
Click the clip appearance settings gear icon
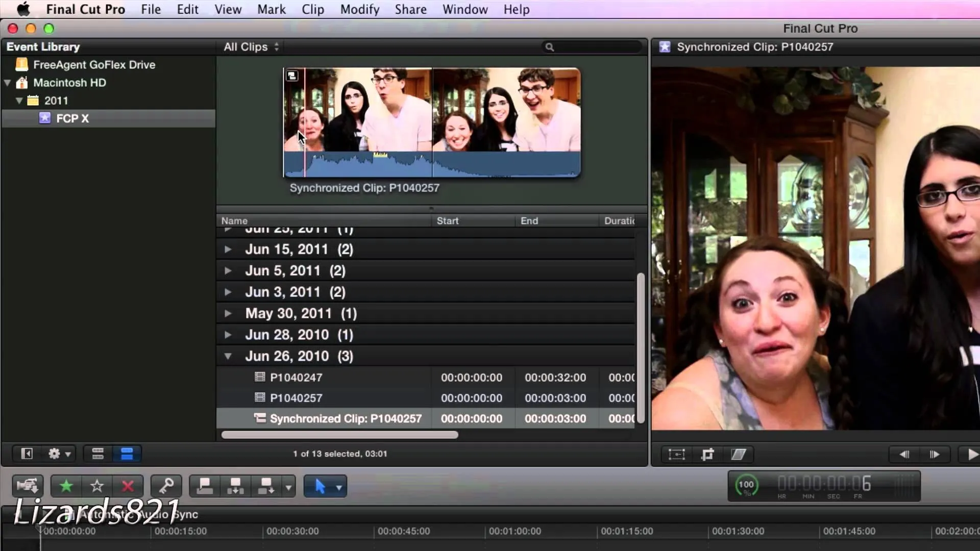(x=57, y=454)
